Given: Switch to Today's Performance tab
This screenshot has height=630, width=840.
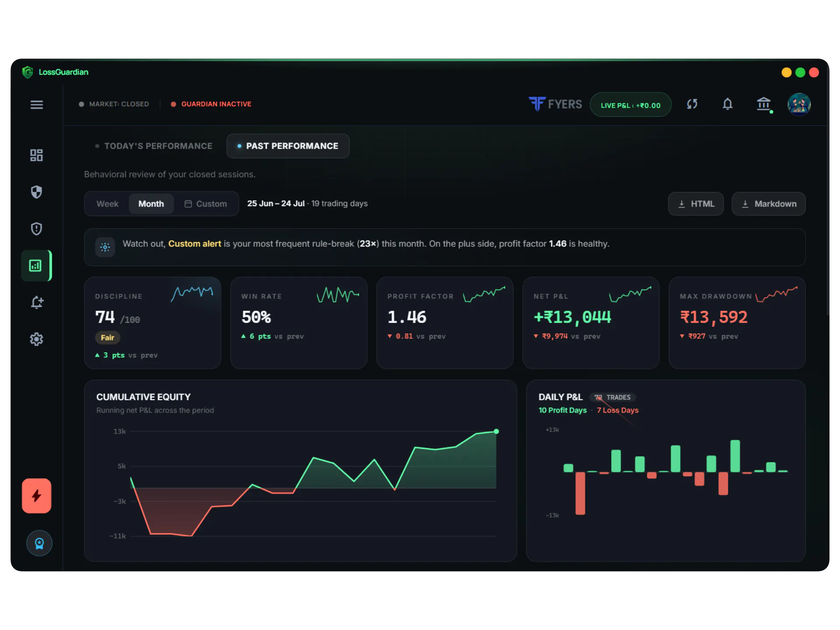Looking at the screenshot, I should pos(154,146).
